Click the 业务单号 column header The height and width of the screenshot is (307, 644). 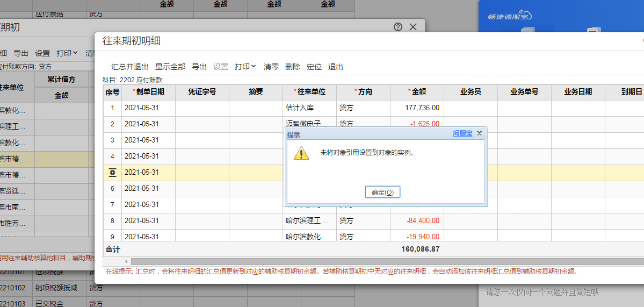524,92
